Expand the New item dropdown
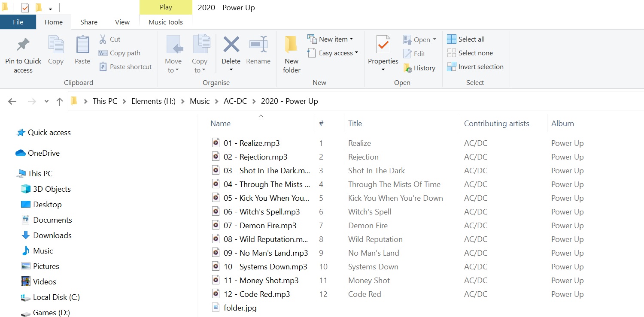Viewport: 644px width, 317px height. [351, 39]
